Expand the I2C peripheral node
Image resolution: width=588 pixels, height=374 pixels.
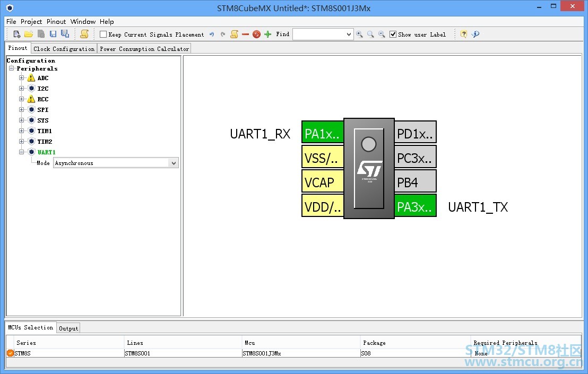21,89
